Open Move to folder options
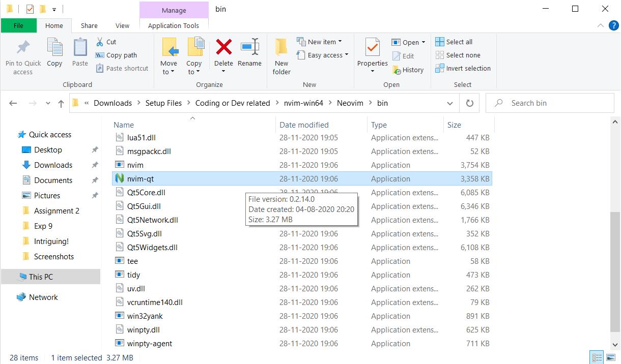 click(x=168, y=56)
